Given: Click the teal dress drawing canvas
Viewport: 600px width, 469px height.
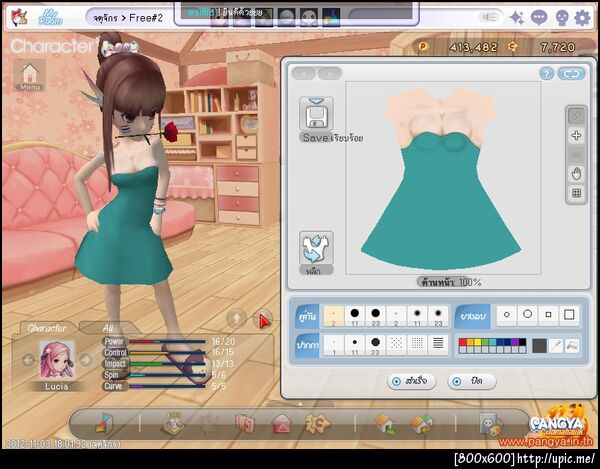Looking at the screenshot, I should pyautogui.click(x=443, y=178).
